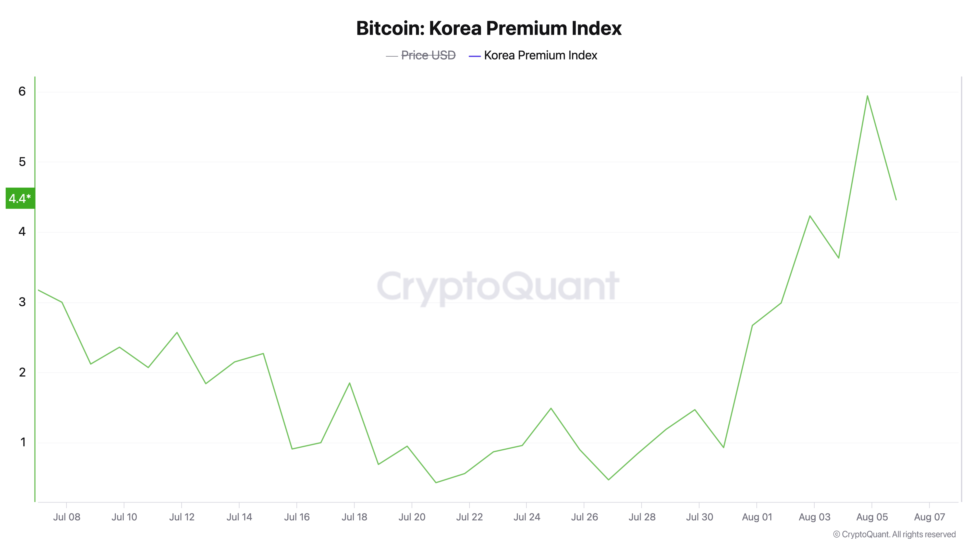
Task: Toggle the Korea Premium Index legend label
Action: coord(540,56)
